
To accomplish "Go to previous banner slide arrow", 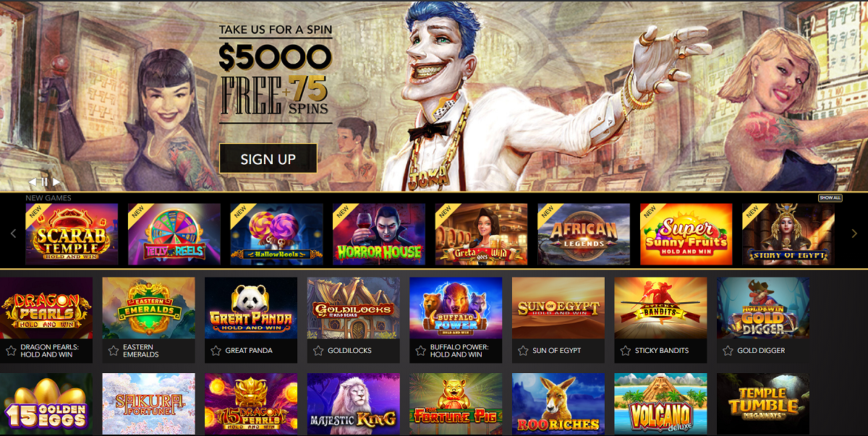I will click(33, 182).
